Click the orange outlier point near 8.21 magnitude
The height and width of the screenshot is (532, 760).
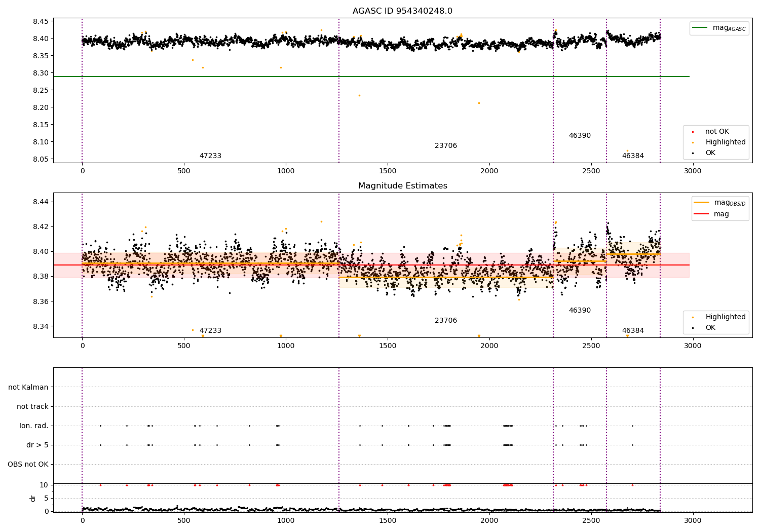[479, 103]
